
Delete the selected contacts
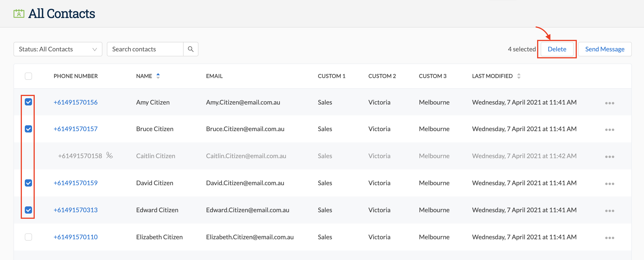[557, 49]
